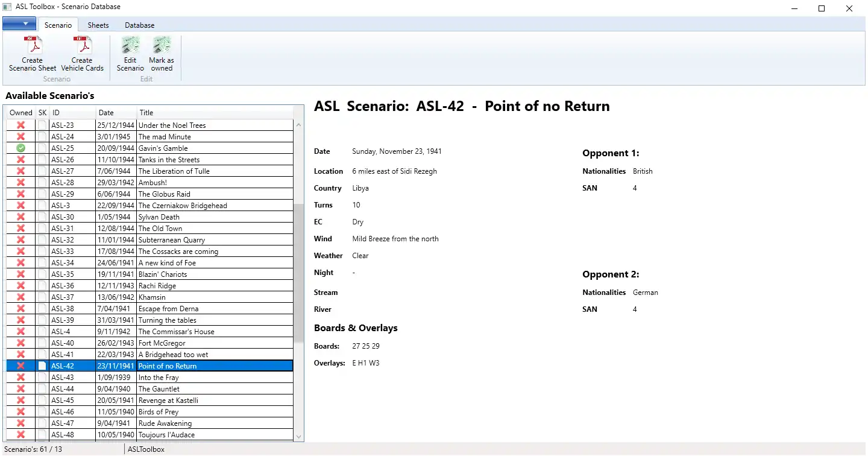This screenshot has width=868, height=456.
Task: Click the scenario list scroll up arrow
Action: tap(298, 125)
